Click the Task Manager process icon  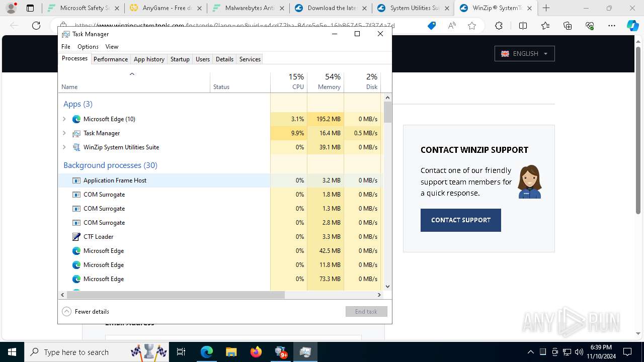pos(76,133)
